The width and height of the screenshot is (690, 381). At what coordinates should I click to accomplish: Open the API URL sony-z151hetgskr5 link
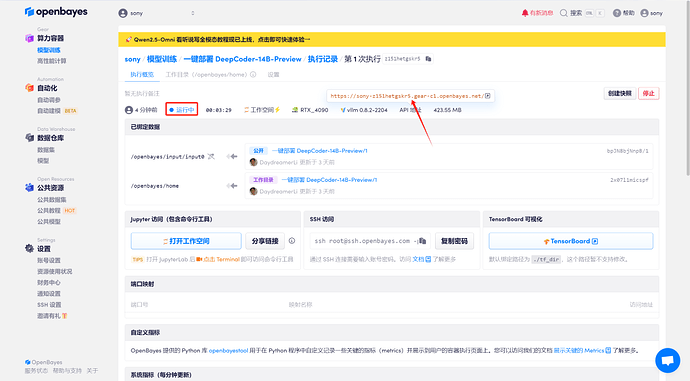pyautogui.click(x=407, y=96)
